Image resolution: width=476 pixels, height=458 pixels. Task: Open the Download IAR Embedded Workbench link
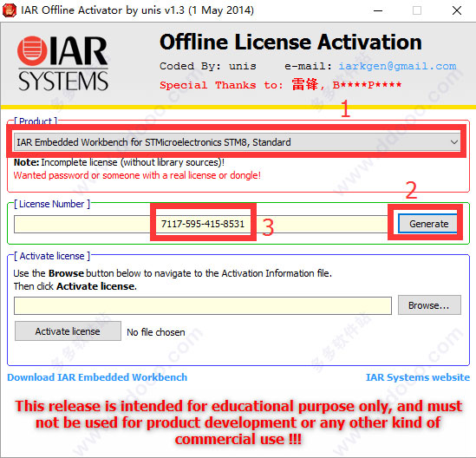point(97,377)
